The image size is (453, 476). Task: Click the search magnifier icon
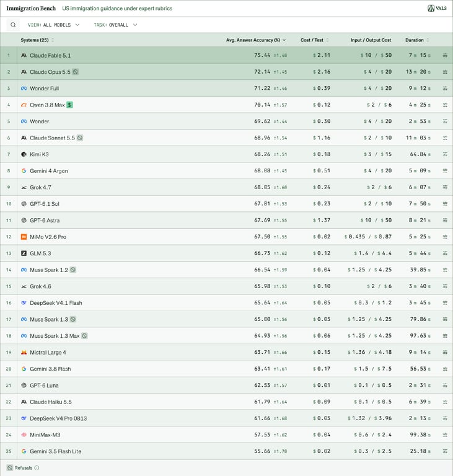tap(13, 25)
